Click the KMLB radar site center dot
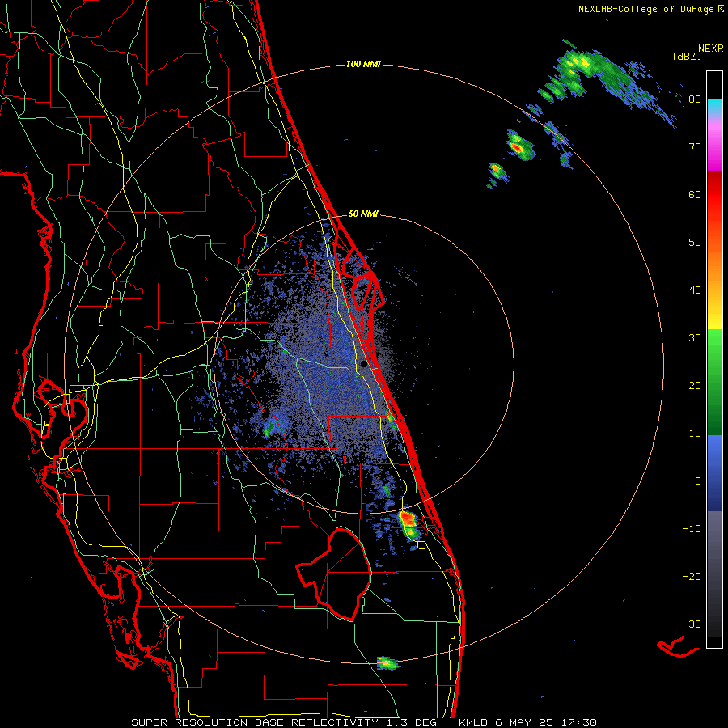Viewport: 728px width, 728px height. (364, 365)
